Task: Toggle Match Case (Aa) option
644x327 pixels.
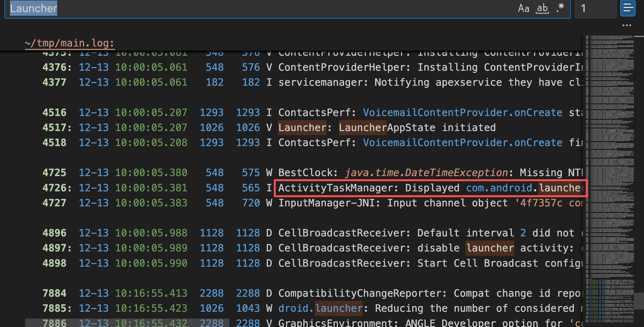Action: point(524,8)
